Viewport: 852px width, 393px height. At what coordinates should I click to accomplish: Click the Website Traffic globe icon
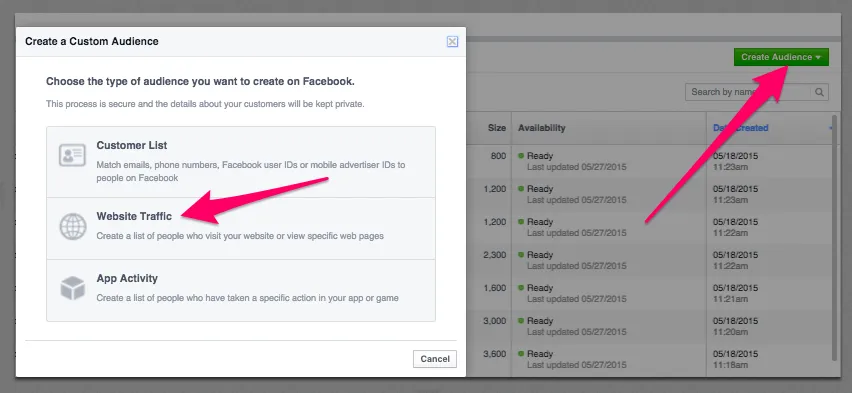pos(72,227)
